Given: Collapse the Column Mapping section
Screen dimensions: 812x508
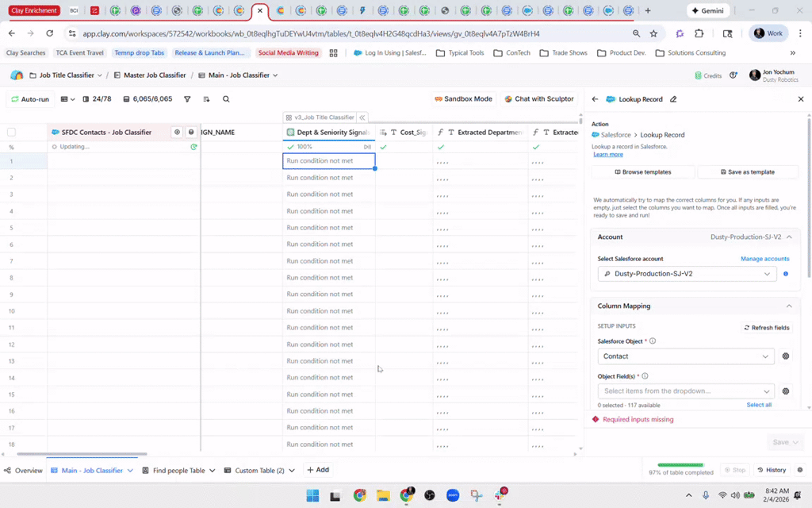Looking at the screenshot, I should [789, 306].
